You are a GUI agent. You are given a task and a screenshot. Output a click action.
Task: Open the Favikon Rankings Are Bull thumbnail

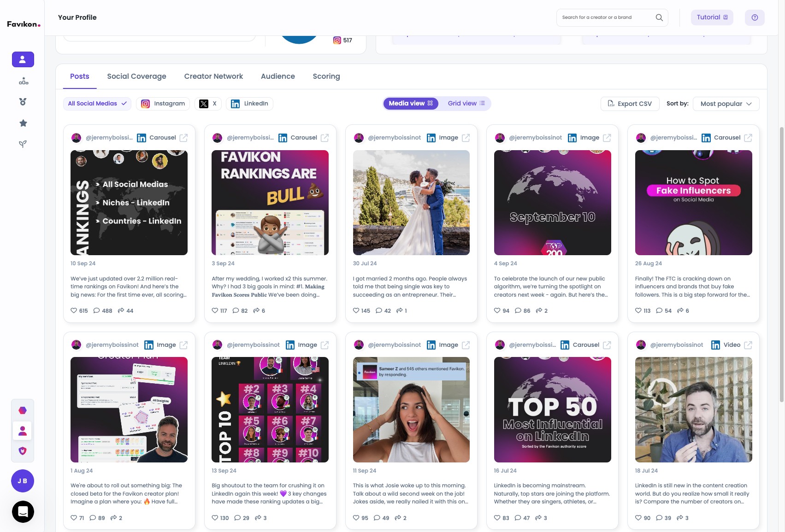270,203
